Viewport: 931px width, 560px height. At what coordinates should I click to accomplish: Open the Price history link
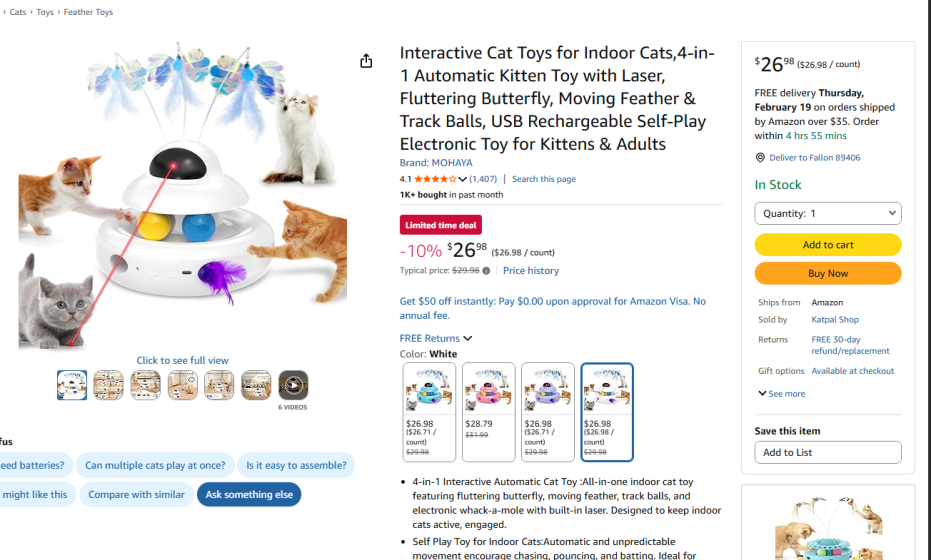(x=530, y=271)
